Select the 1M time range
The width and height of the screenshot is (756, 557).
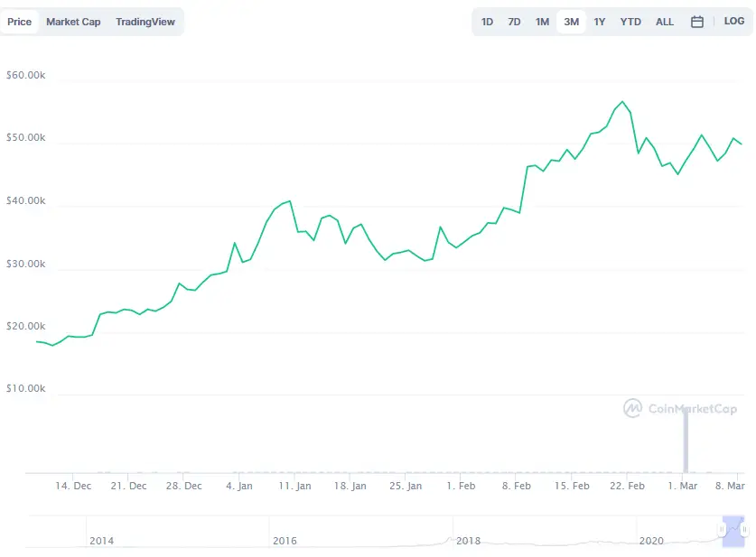(542, 22)
